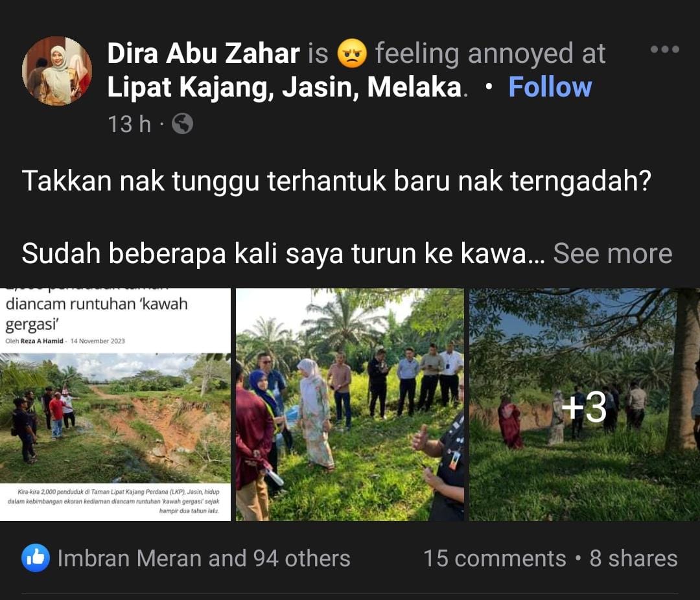Open Dira Abu Zahar's profile picture
The height and width of the screenshot is (600, 700).
[57, 71]
